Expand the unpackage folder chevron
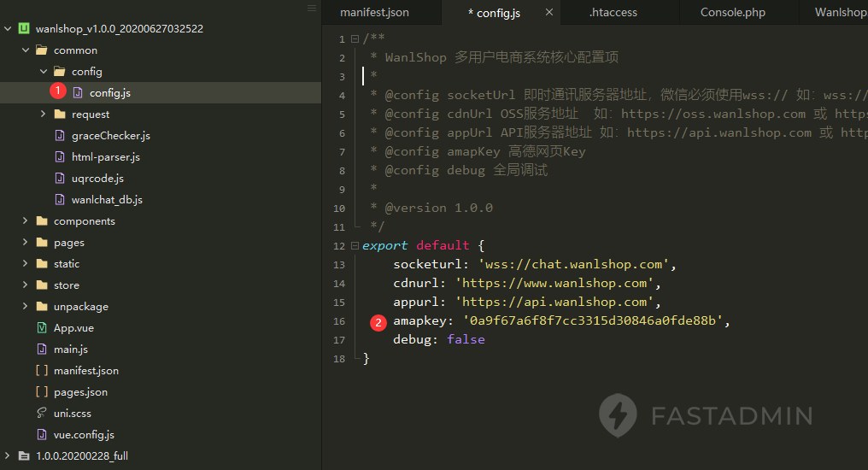Viewport: 868px width, 470px height. click(x=25, y=306)
